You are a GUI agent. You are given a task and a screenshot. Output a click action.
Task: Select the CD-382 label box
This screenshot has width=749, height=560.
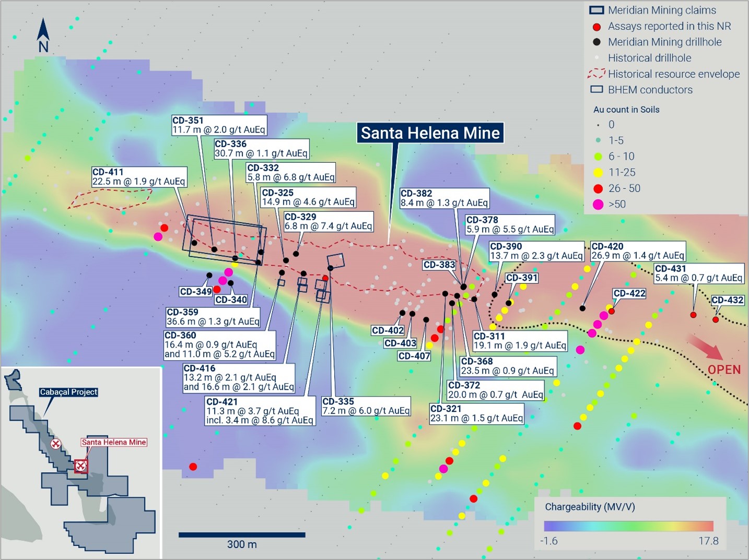[444, 198]
